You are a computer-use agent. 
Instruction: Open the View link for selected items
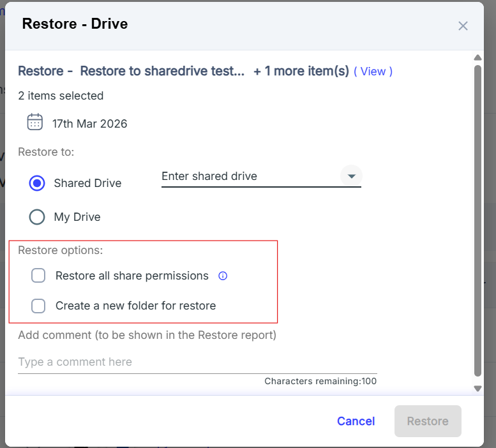point(373,71)
